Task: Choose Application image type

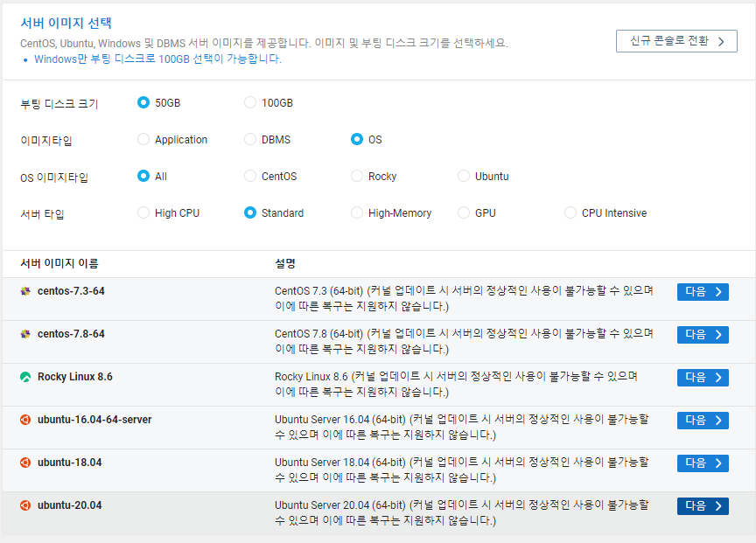Action: (143, 139)
